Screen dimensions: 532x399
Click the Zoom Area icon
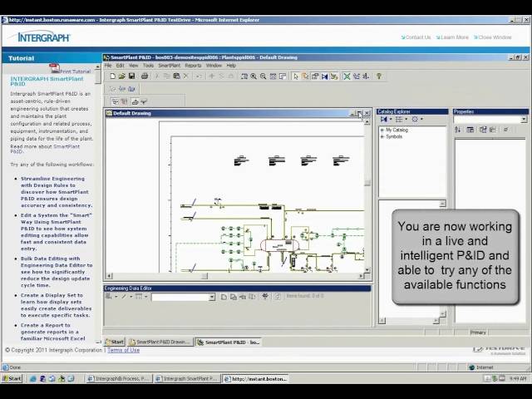(x=244, y=76)
